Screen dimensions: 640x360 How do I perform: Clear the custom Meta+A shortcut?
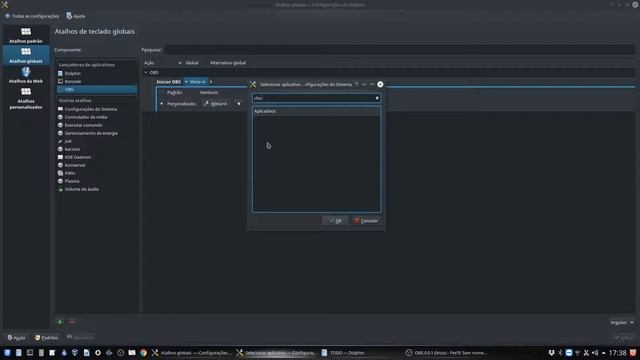[x=238, y=104]
